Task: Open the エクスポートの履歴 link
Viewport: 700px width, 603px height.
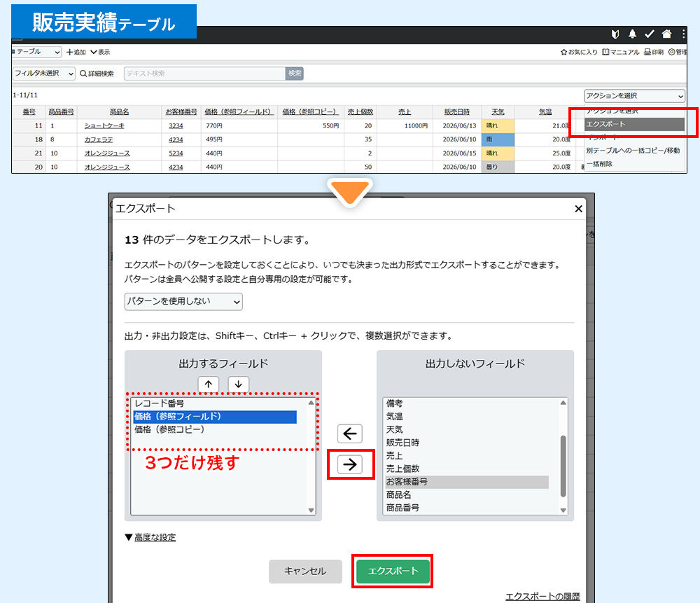Action: pos(542,596)
